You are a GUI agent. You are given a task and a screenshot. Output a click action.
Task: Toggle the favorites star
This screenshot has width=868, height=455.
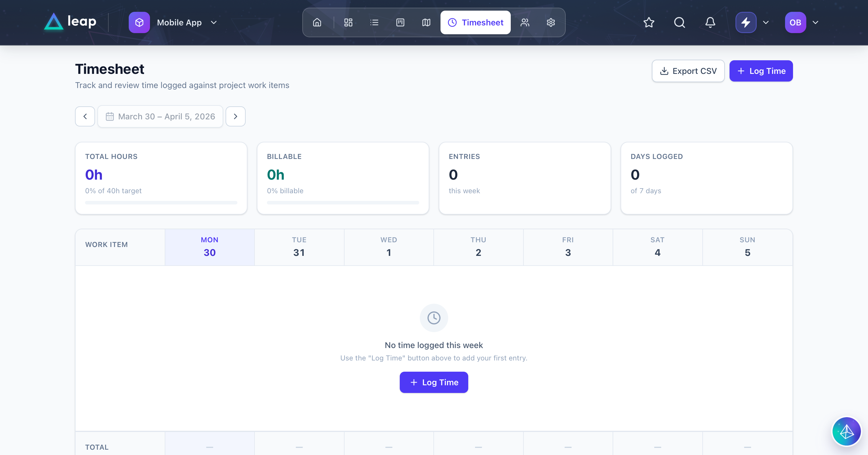pos(649,22)
